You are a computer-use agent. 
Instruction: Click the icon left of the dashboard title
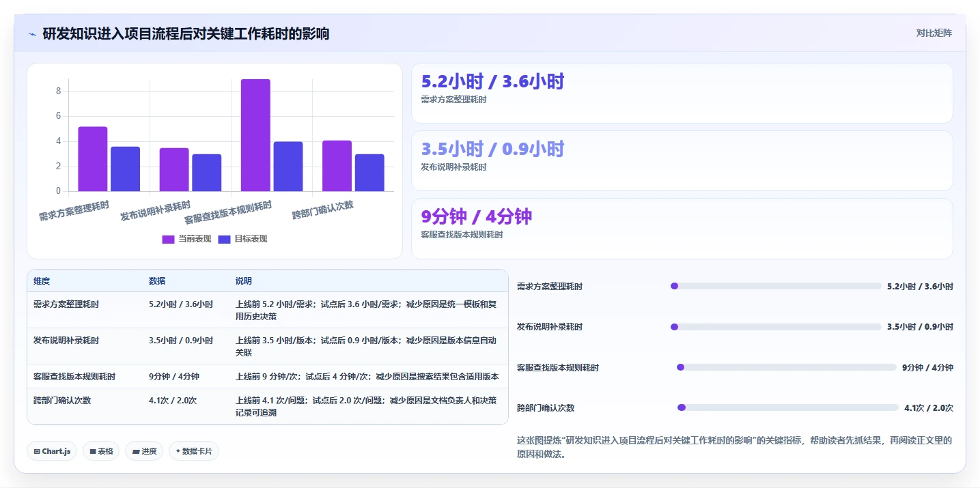click(x=32, y=33)
